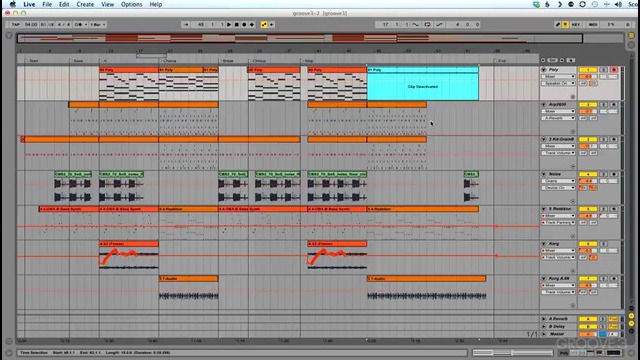The image size is (640, 360).
Task: Fold the Arp2600 track
Action: tap(544, 104)
